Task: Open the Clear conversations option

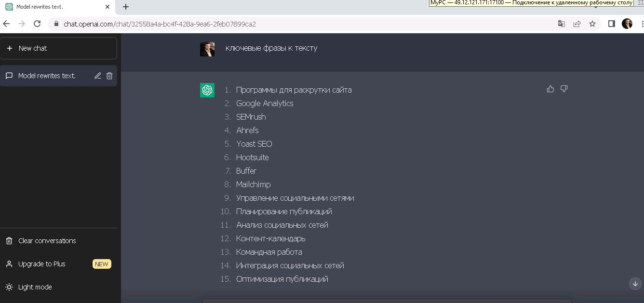Action: tap(47, 240)
